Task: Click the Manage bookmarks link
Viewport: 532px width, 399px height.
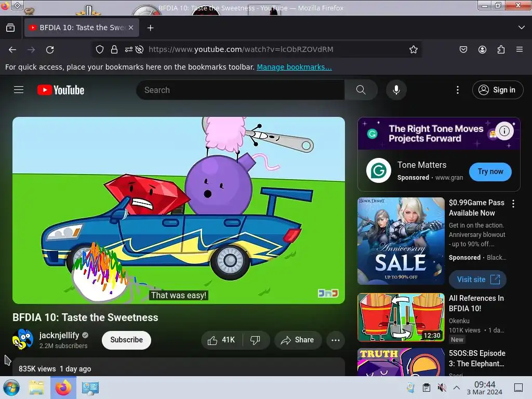Action: [x=294, y=67]
